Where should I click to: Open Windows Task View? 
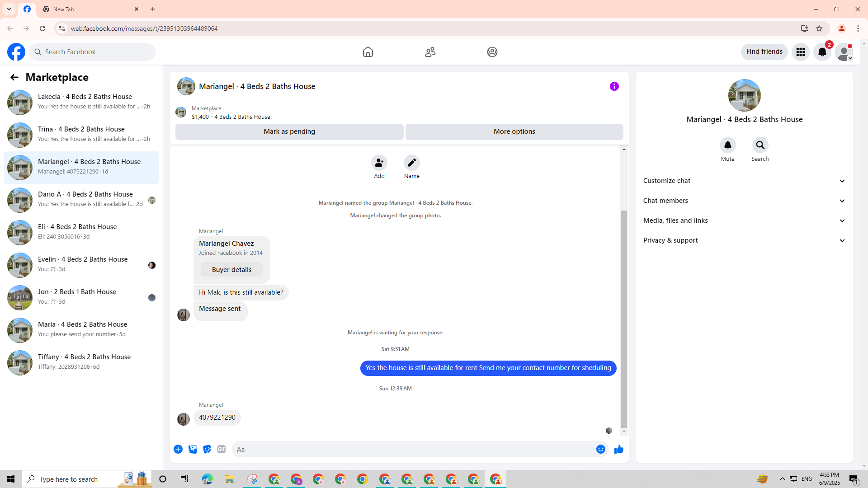184,479
